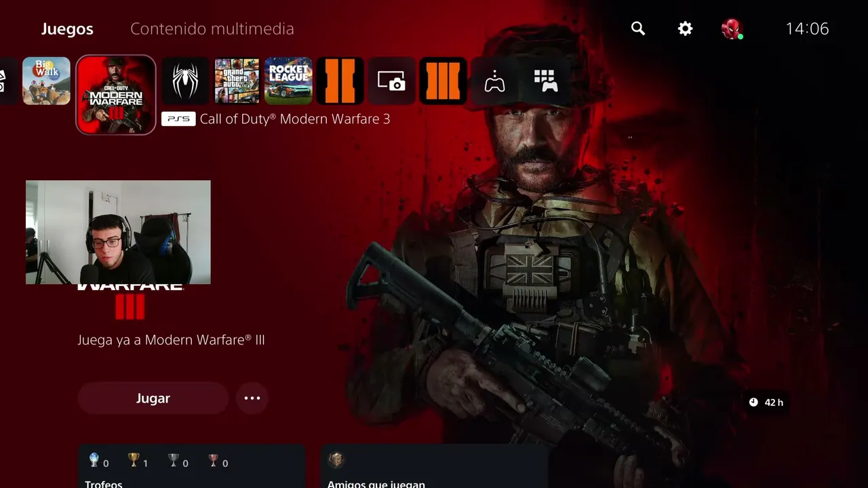Open the media gallery camera tile
Viewport: 868px width, 488px height.
coord(391,81)
